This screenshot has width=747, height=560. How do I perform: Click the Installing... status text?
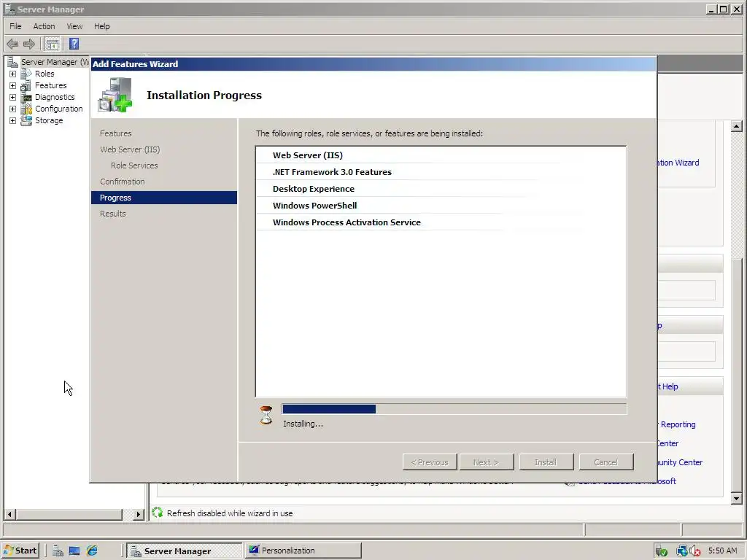pyautogui.click(x=303, y=424)
